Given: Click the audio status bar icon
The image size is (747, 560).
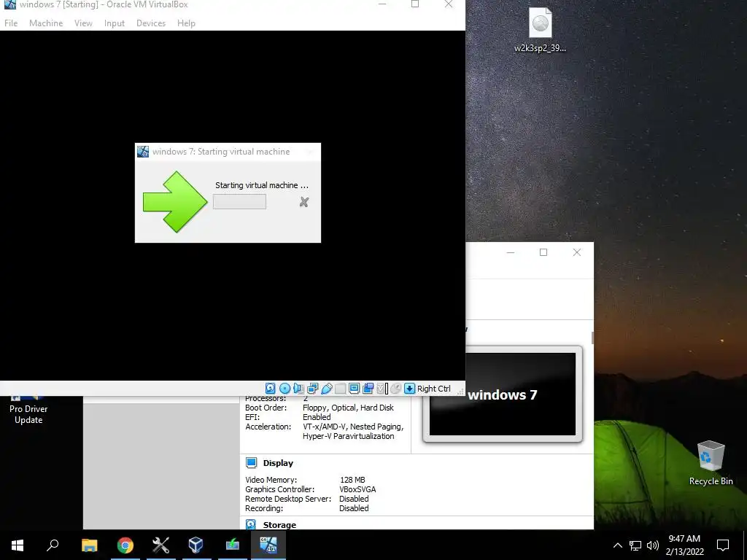Looking at the screenshot, I should (x=298, y=388).
